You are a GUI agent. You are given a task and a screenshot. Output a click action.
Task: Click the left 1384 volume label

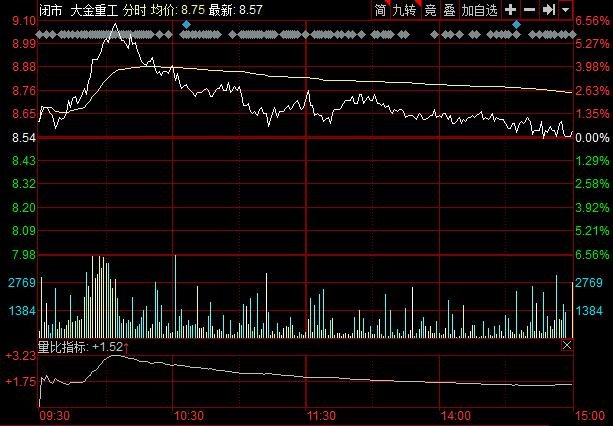coord(22,311)
